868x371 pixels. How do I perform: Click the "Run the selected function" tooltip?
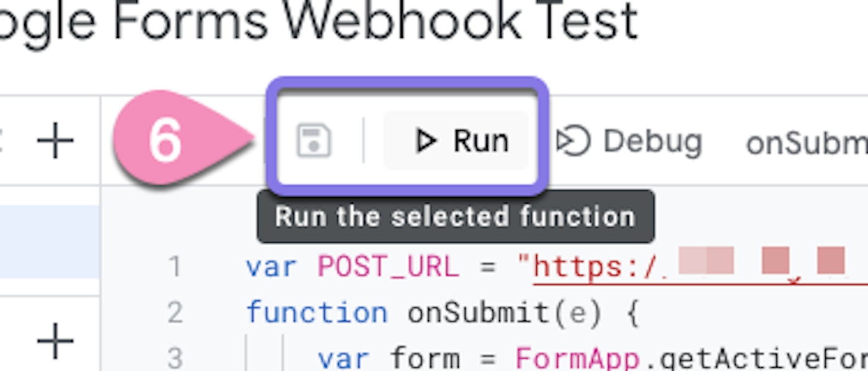[455, 217]
